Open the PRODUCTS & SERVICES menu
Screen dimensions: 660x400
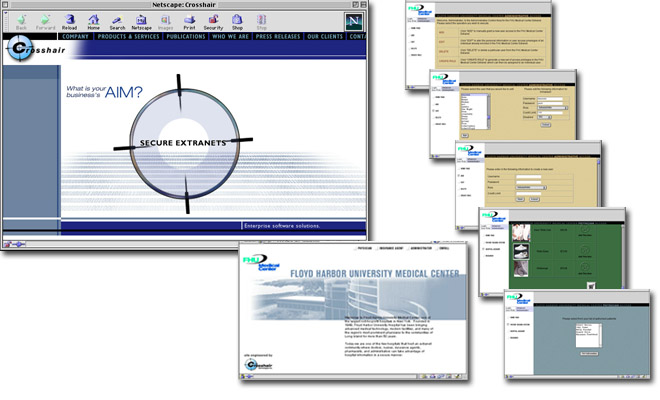coord(128,37)
